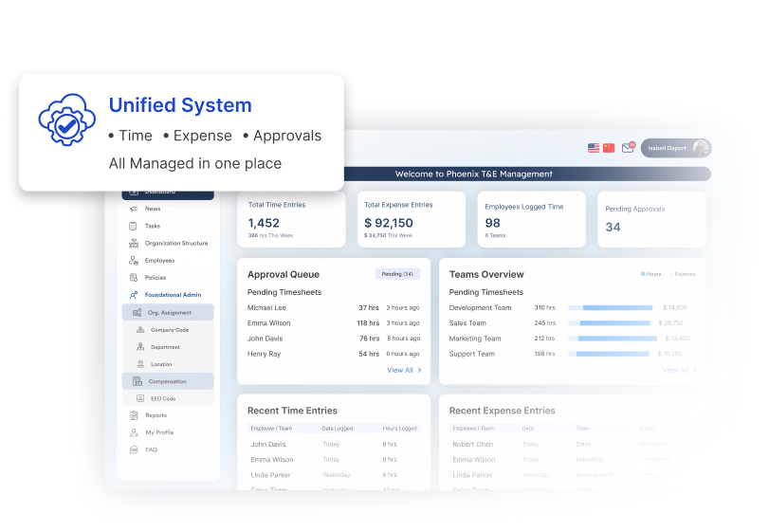This screenshot has height=532, width=769.
Task: Click the user avatar photo
Action: click(701, 148)
